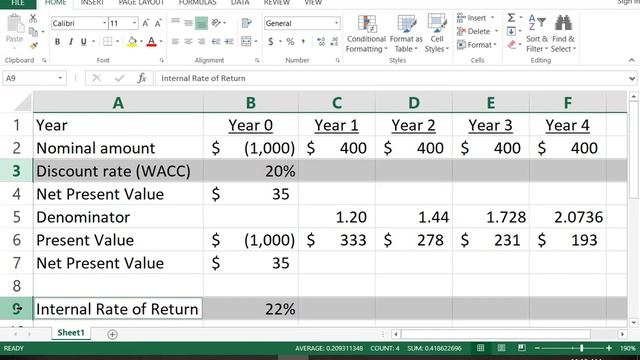Toggle bold formatting
This screenshot has height=360, width=640.
(58, 42)
